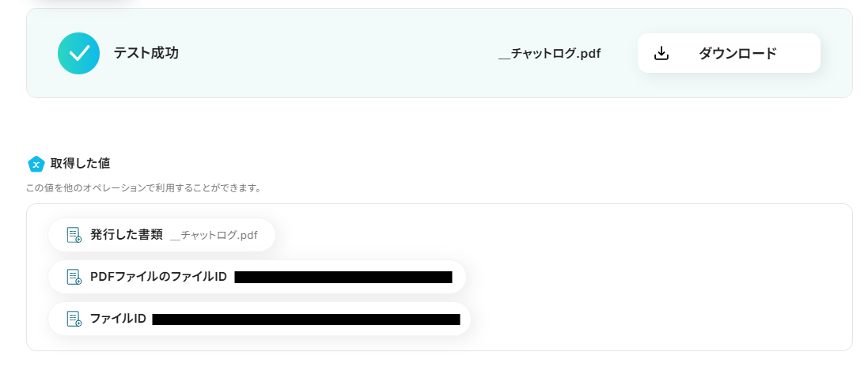
Task: Select the PDFファイルのファイルID label
Action: click(x=158, y=277)
